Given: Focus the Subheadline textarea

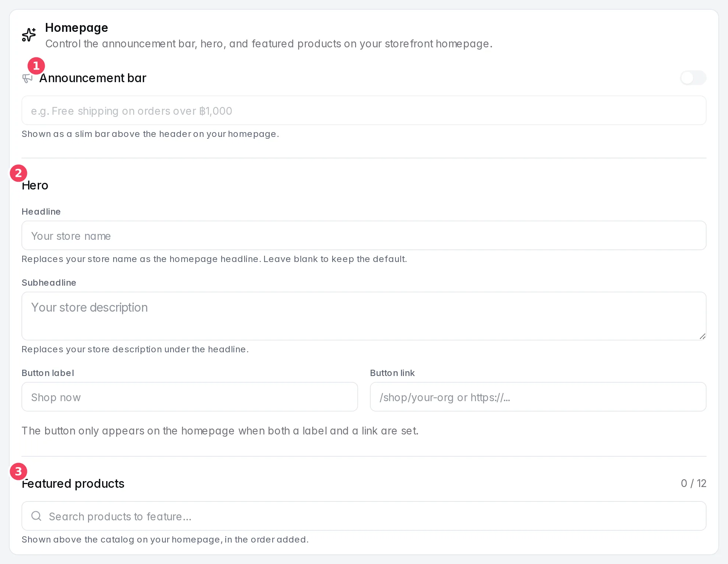Looking at the screenshot, I should (364, 316).
